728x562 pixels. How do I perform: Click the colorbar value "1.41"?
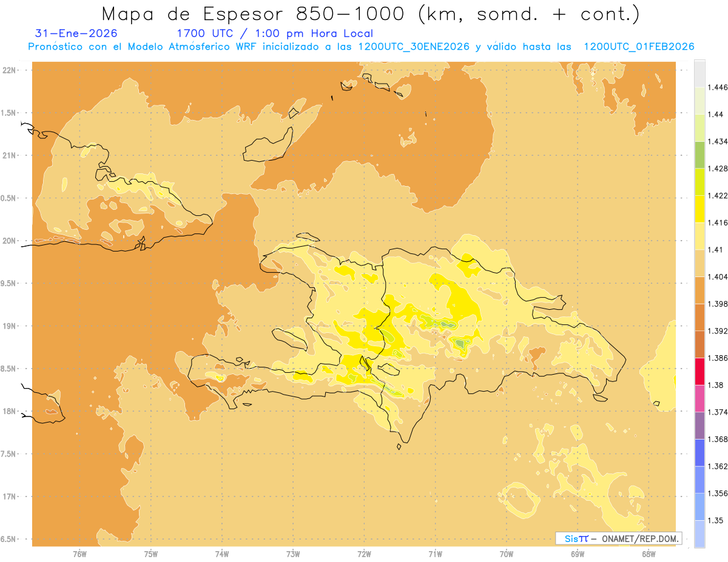point(716,250)
